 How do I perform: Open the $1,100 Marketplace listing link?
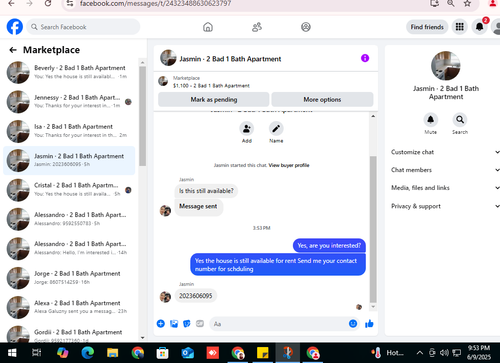pos(211,86)
